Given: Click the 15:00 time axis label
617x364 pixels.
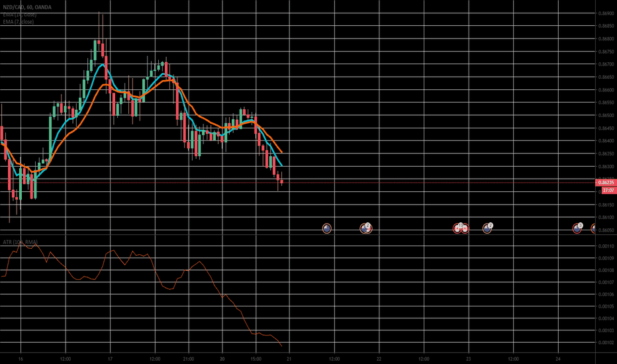Looking at the screenshot, I should coord(256,359).
